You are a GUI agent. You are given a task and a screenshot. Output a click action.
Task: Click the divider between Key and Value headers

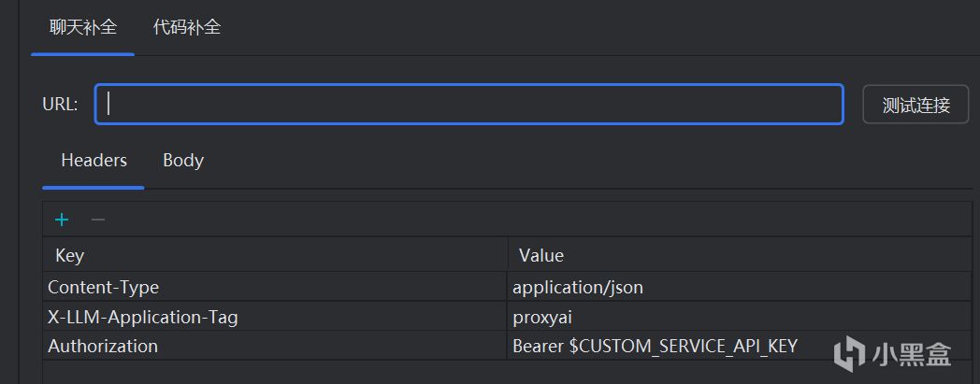pyautogui.click(x=508, y=255)
